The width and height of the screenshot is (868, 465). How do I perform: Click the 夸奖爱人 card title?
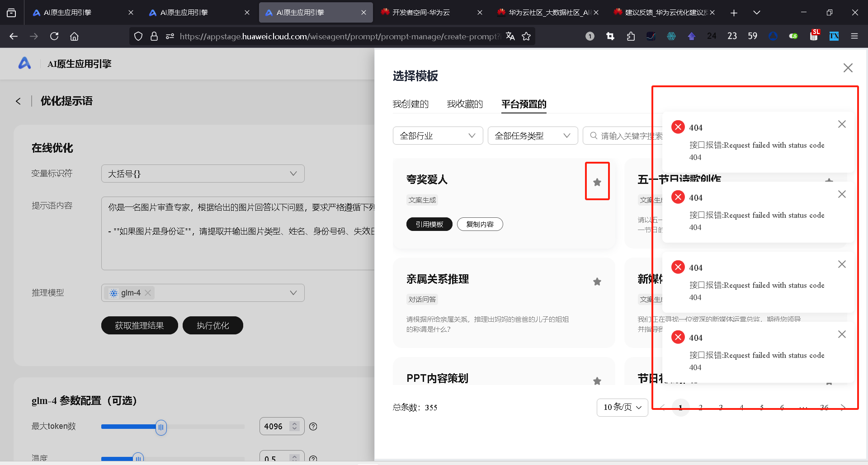pos(427,180)
